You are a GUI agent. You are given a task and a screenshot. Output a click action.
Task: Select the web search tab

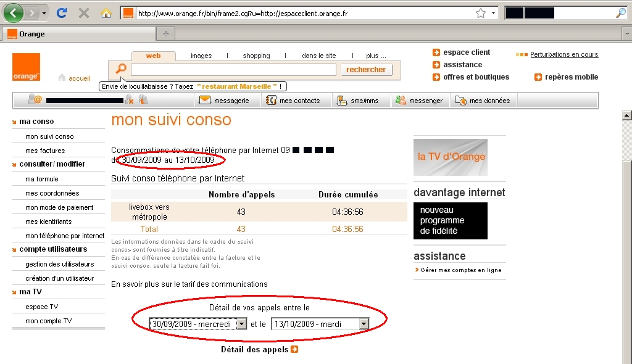tap(153, 56)
